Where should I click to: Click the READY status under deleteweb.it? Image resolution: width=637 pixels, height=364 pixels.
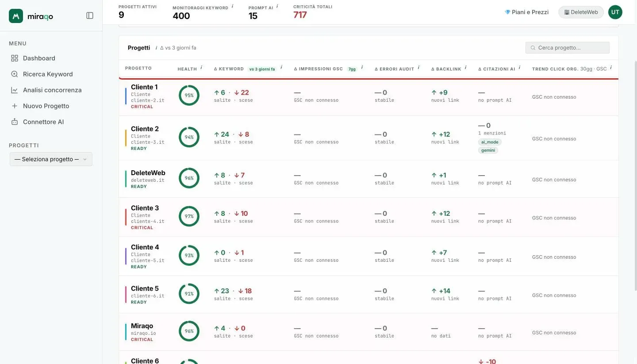(139, 187)
